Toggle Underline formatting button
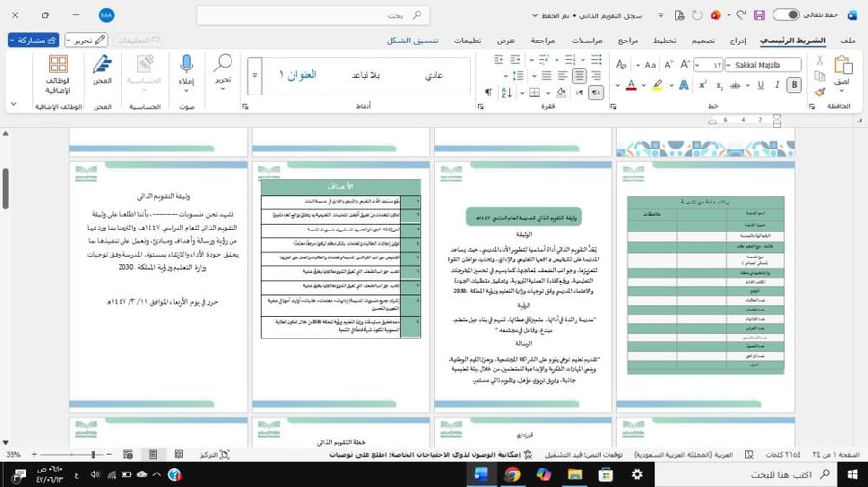868x487 pixels. (x=761, y=85)
